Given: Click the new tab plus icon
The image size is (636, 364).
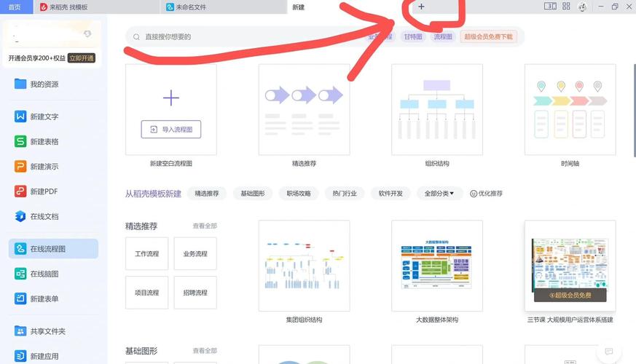Looking at the screenshot, I should pos(421,7).
